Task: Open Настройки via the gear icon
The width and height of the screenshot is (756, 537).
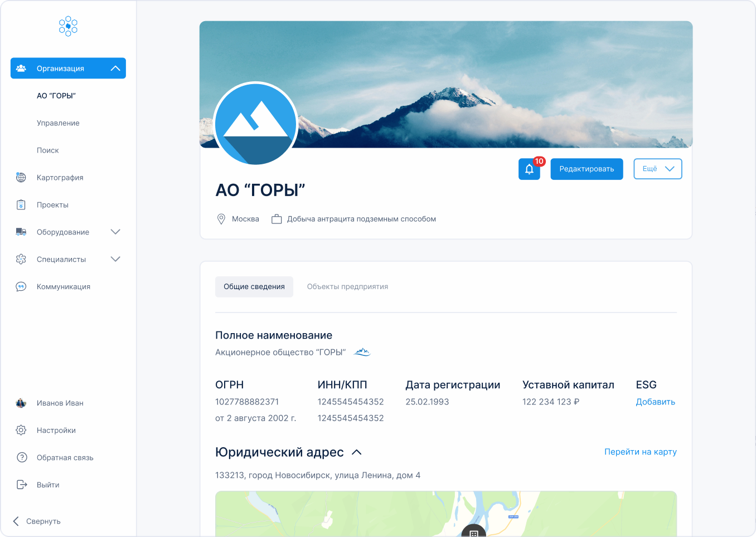Action: (21, 430)
